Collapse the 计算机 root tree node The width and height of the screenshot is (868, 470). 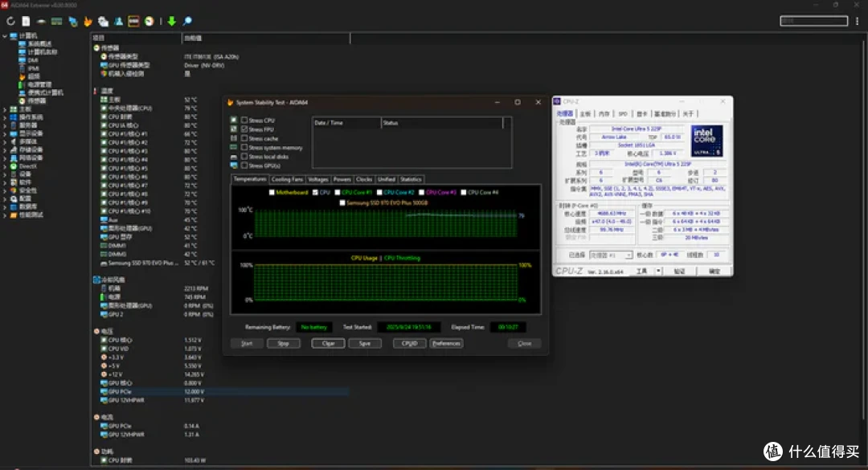point(5,36)
